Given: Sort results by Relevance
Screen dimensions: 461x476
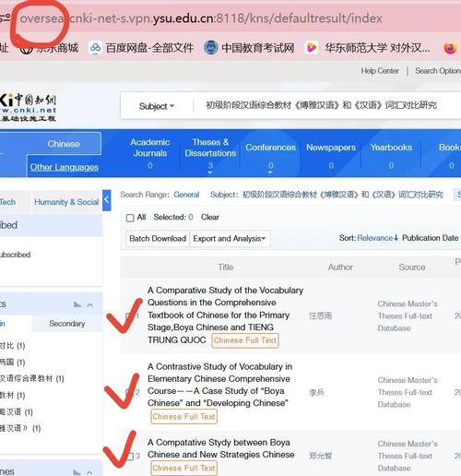Looking at the screenshot, I should [378, 238].
